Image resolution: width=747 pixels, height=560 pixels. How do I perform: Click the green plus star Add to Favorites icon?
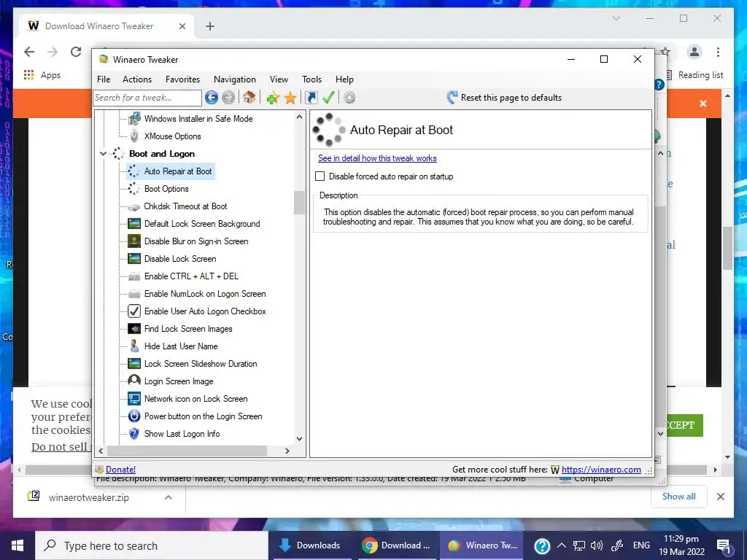click(x=273, y=98)
